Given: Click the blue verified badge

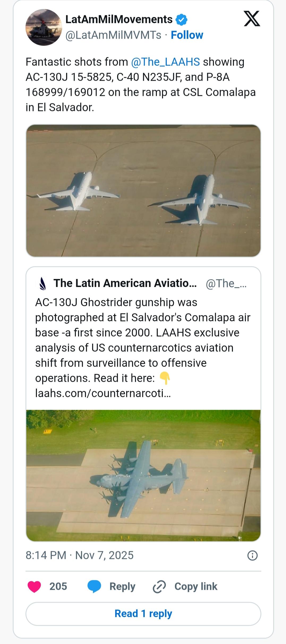Looking at the screenshot, I should coord(182,20).
